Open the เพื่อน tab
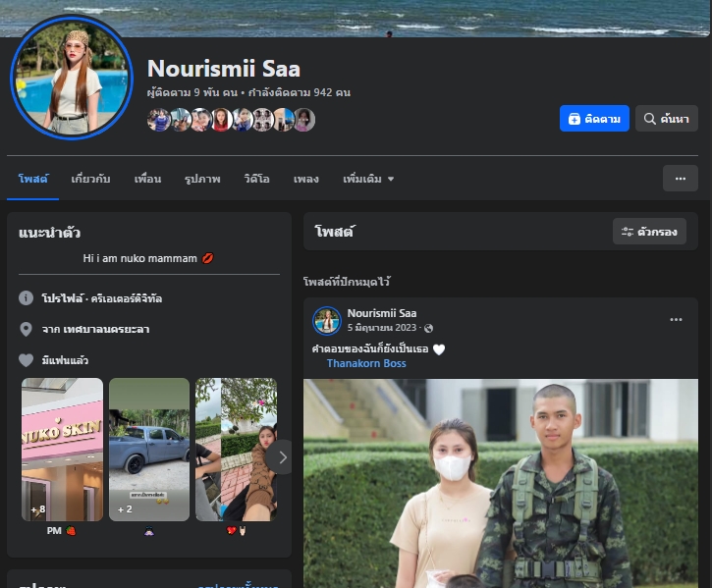Viewport: 712px width, 588px height. click(x=147, y=179)
